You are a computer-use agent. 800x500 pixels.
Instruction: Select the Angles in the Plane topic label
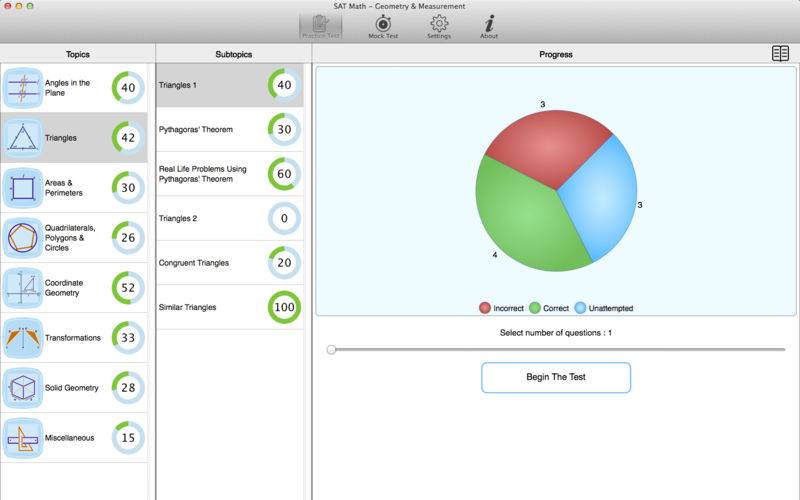click(67, 88)
